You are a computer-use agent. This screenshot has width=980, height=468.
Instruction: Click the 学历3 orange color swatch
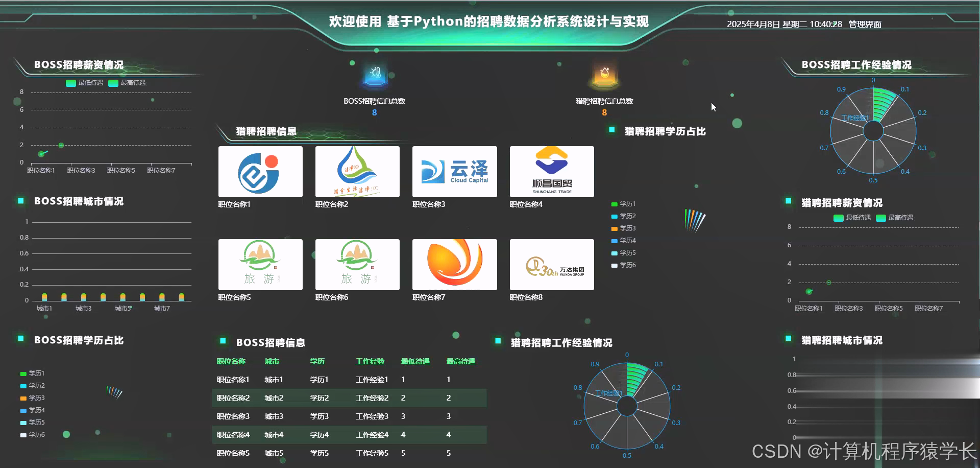[x=615, y=228]
